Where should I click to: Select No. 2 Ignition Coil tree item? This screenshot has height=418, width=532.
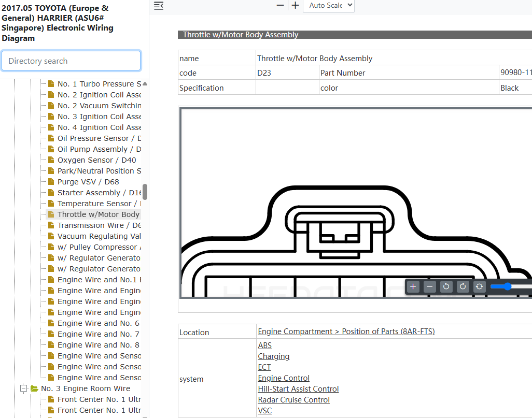pos(99,95)
